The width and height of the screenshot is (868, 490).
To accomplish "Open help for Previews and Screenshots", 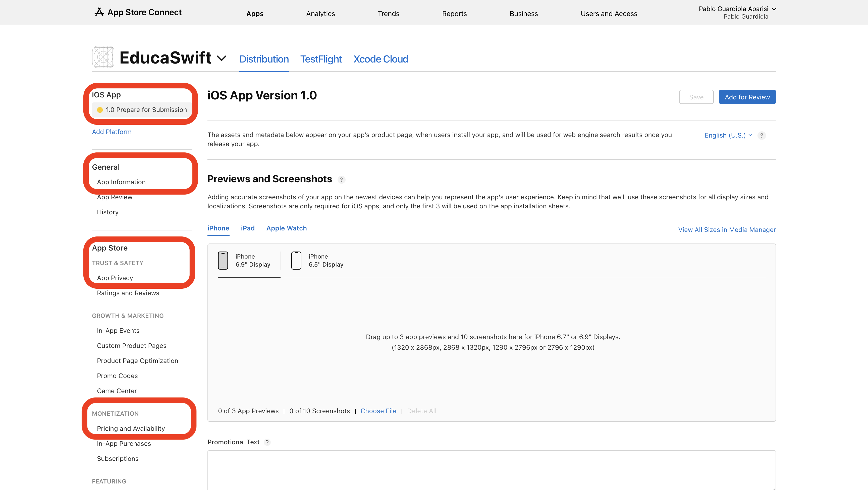I will pos(341,179).
